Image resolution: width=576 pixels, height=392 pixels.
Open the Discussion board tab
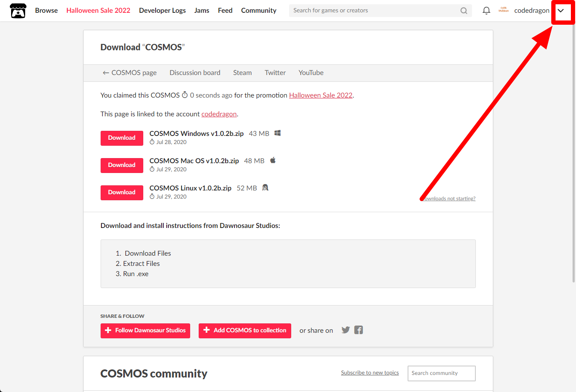point(195,73)
